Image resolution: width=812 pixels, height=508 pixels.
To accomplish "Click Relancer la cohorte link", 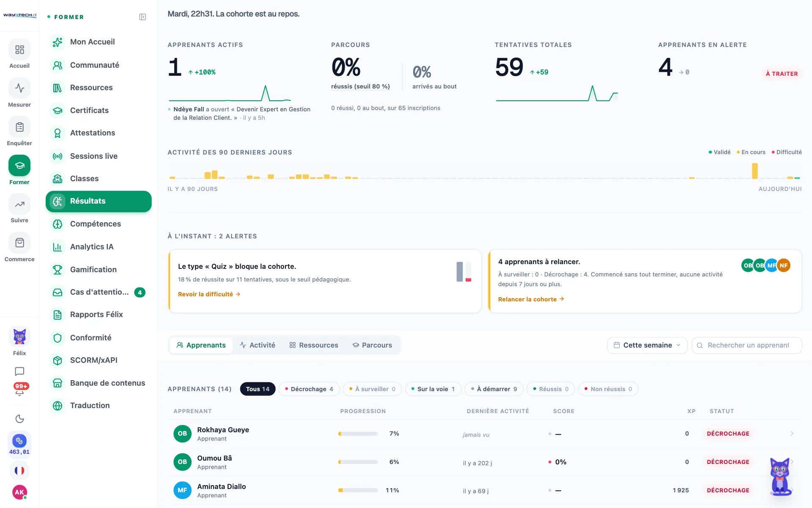I will pyautogui.click(x=531, y=299).
